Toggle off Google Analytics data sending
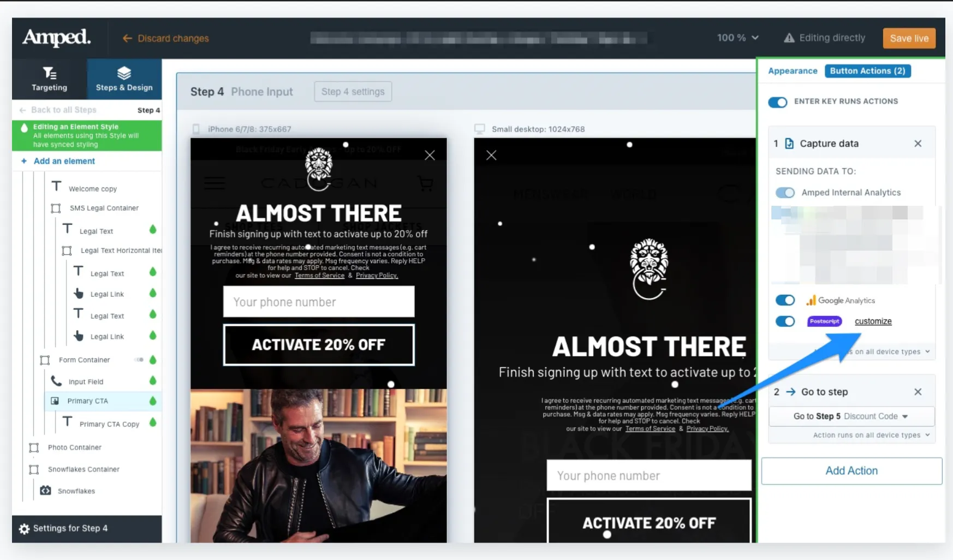 click(x=785, y=300)
